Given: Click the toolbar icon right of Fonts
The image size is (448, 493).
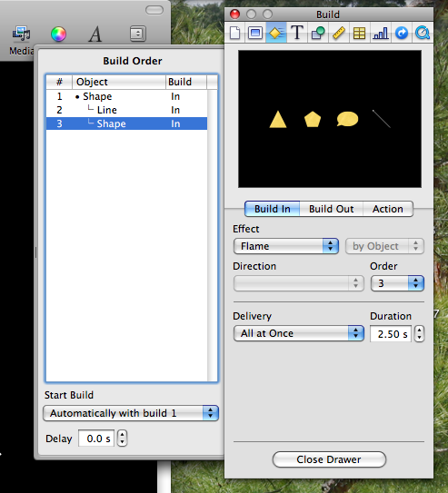Looking at the screenshot, I should click(138, 34).
